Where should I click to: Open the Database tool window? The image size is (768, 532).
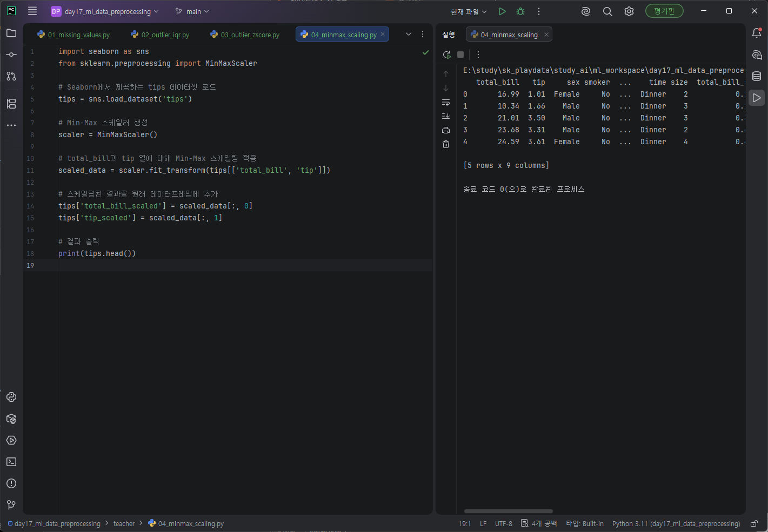[757, 76]
